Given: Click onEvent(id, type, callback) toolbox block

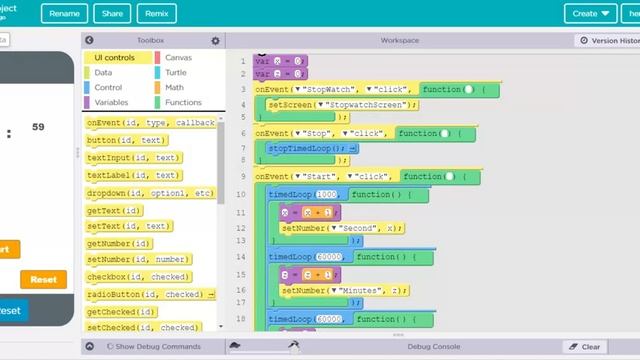Looking at the screenshot, I should coord(151,123).
